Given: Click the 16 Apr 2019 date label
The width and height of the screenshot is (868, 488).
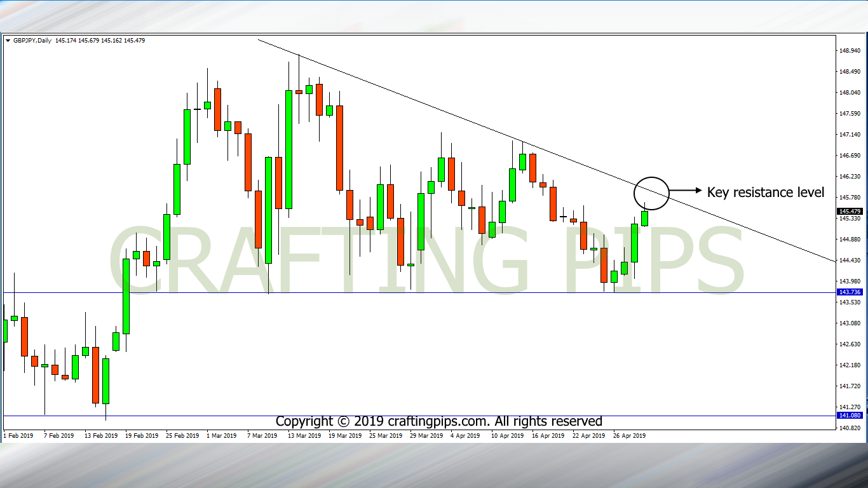Looking at the screenshot, I should click(x=548, y=436).
